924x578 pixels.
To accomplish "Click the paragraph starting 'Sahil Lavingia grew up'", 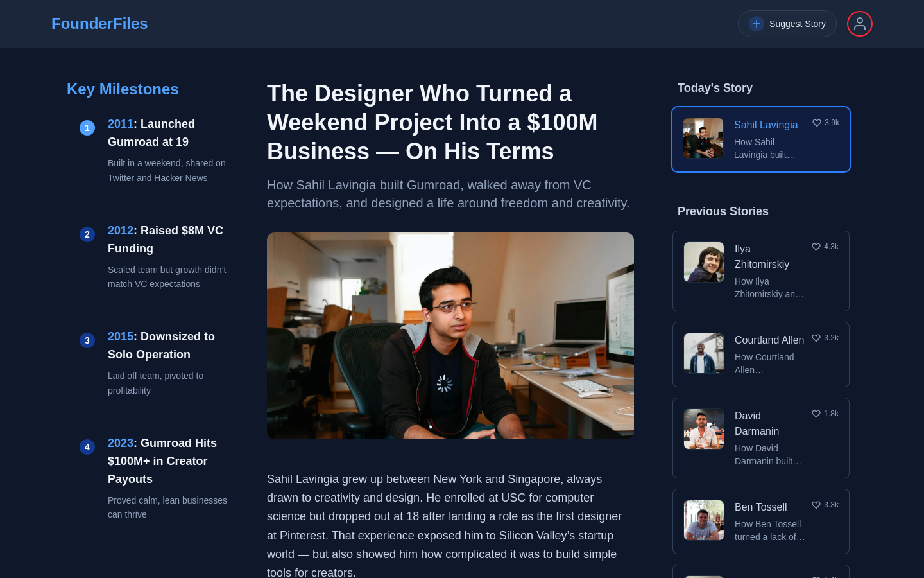I will [x=445, y=525].
